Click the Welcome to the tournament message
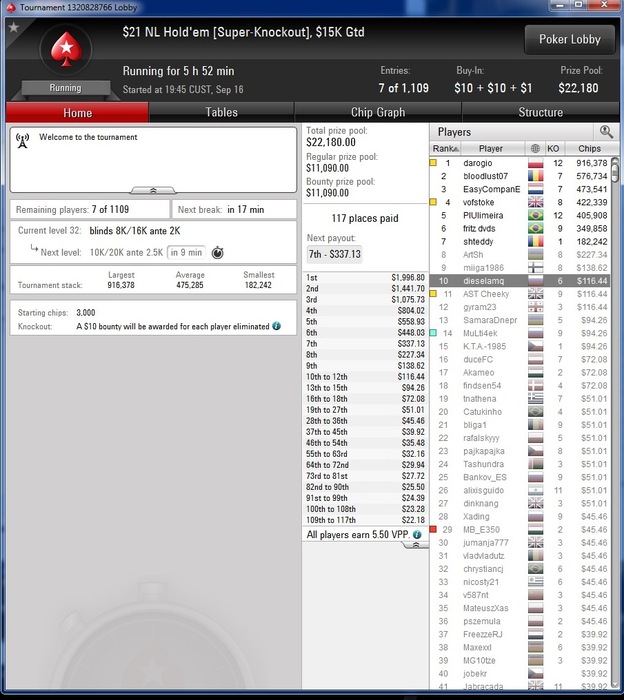This screenshot has height=700, width=624. pos(88,137)
